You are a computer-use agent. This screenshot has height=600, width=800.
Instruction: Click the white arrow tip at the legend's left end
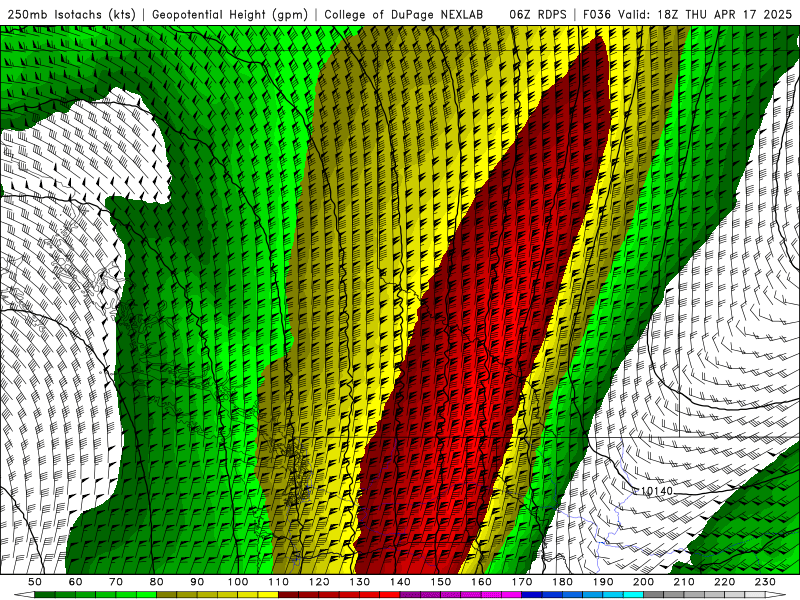pyautogui.click(x=24, y=595)
